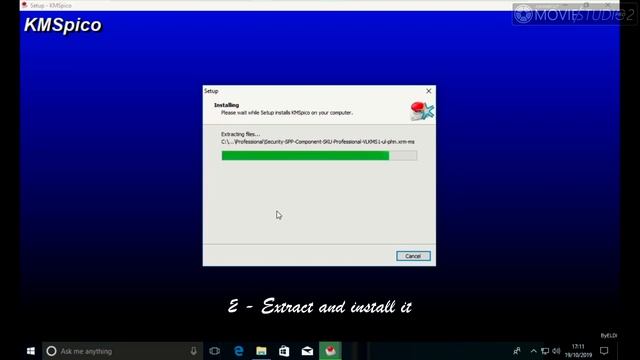Show hidden system tray icons

click(x=533, y=351)
